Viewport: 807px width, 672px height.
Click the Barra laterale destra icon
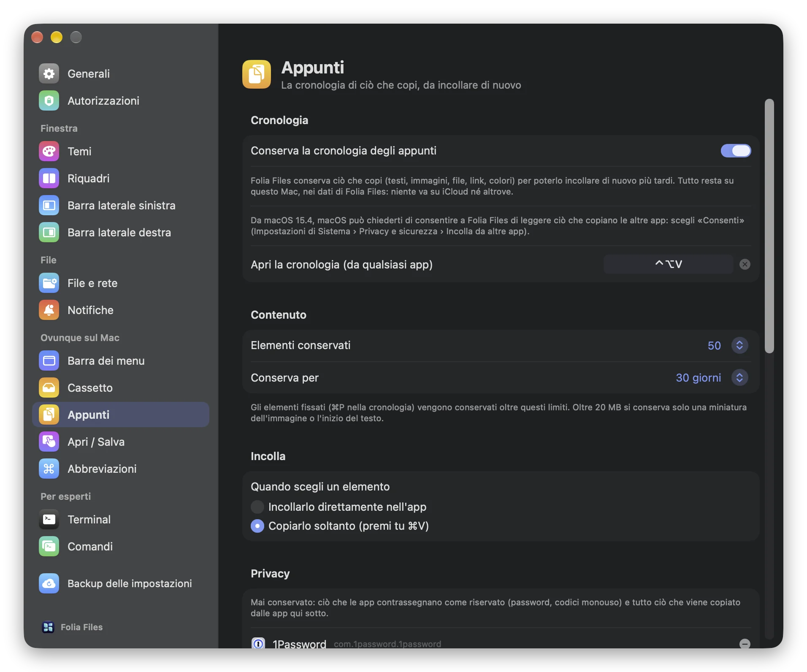(49, 233)
